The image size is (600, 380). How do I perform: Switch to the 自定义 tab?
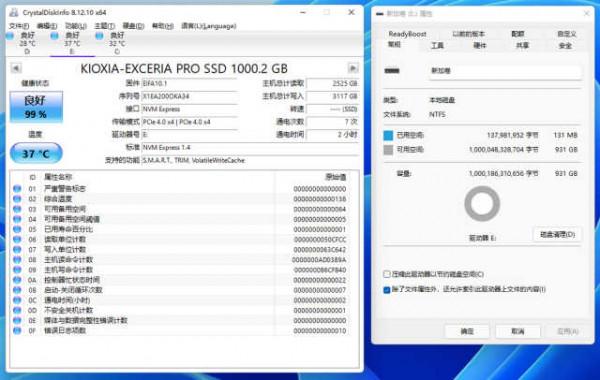pos(566,34)
